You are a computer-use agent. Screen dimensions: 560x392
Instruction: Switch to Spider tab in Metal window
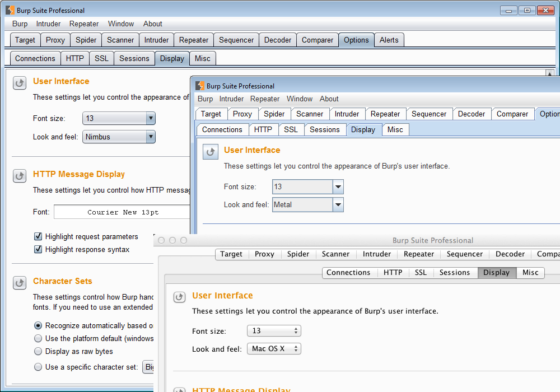pos(274,114)
